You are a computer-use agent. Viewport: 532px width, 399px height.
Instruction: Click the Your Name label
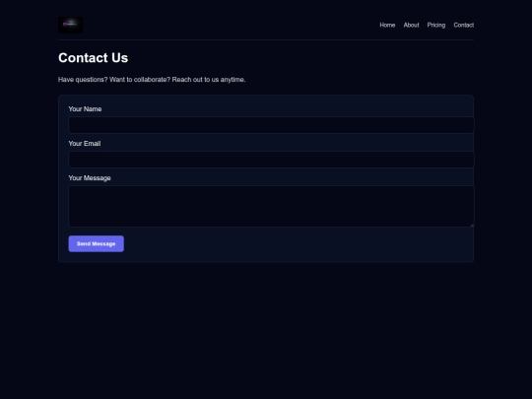[85, 109]
